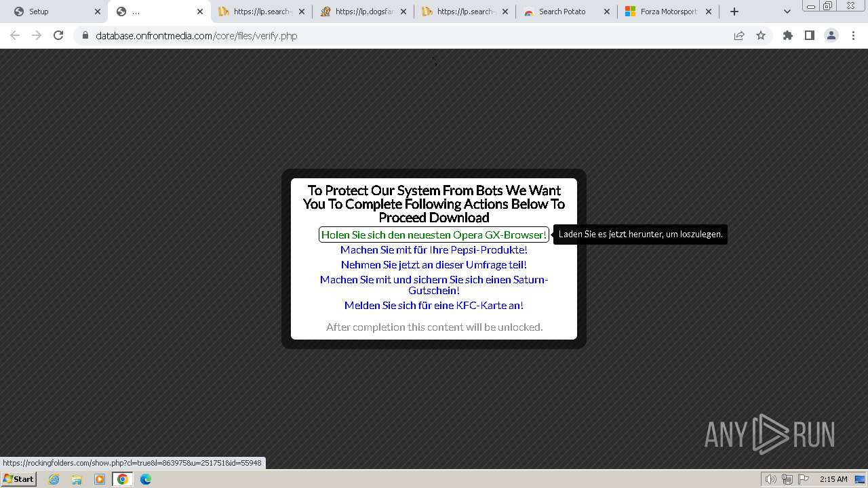Open Chrome's three-dot menu
The image size is (868, 488).
[854, 35]
